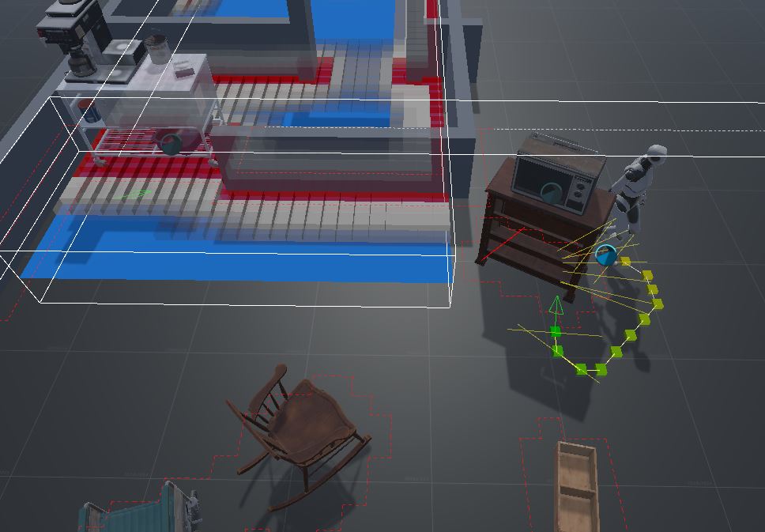This screenshot has height=532, width=765.
Task: Click the blue sphere gizmo at the robot's feet
Action: coord(605,255)
